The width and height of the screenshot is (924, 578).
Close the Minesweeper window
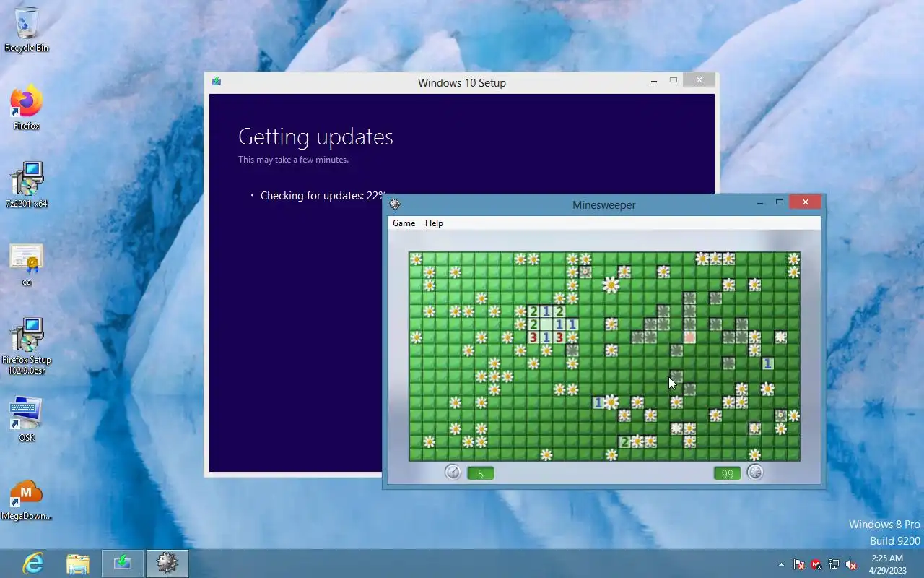[x=805, y=202]
